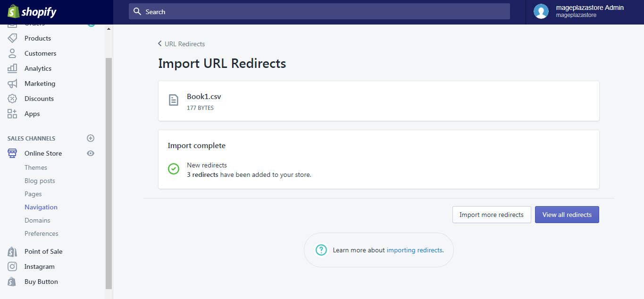Open Products in sidebar
Screen dimensions: 644x299
click(x=38, y=38)
